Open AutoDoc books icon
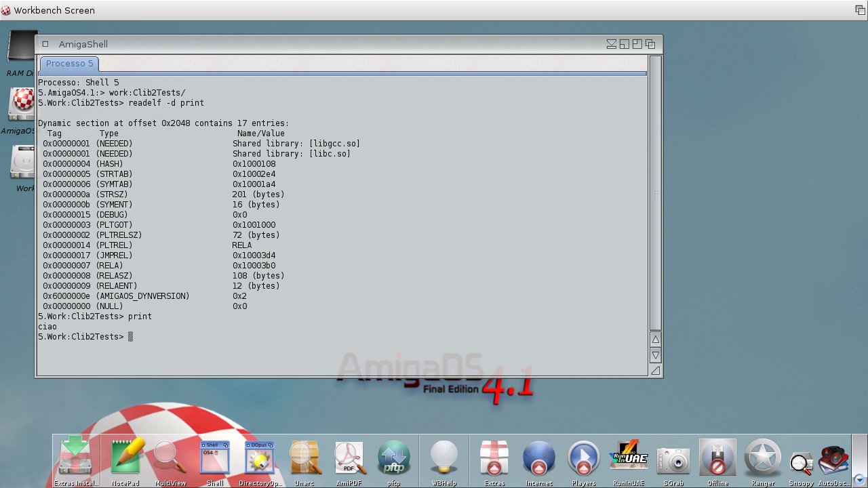Image resolution: width=868 pixels, height=488 pixels. [x=833, y=464]
